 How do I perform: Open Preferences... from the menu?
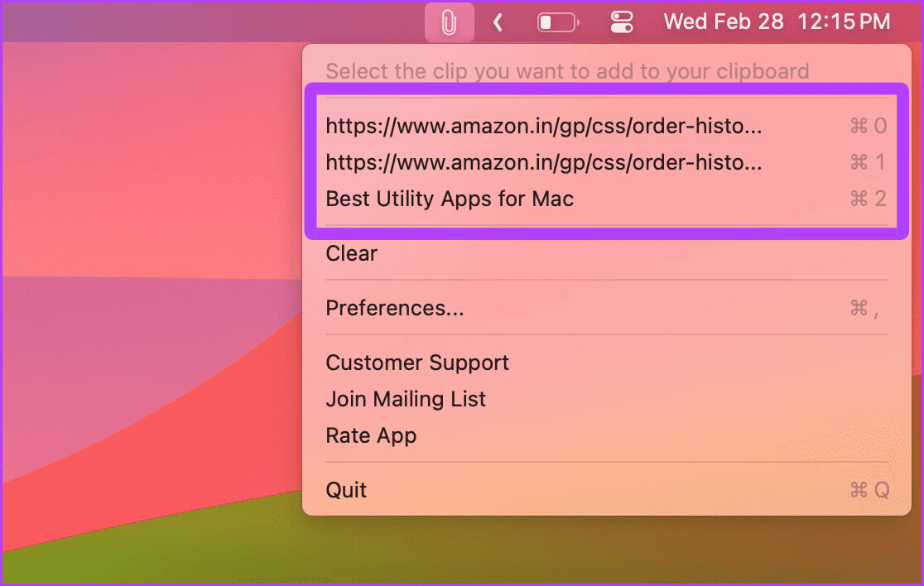point(606,308)
